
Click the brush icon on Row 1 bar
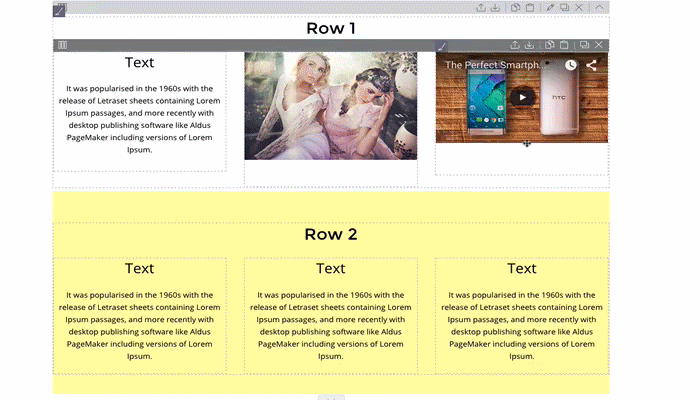tap(59, 10)
